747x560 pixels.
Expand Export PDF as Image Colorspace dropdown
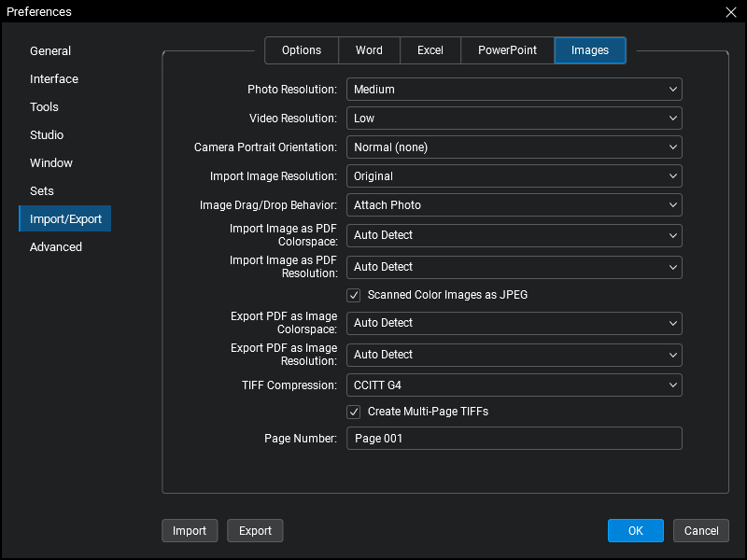pos(514,323)
